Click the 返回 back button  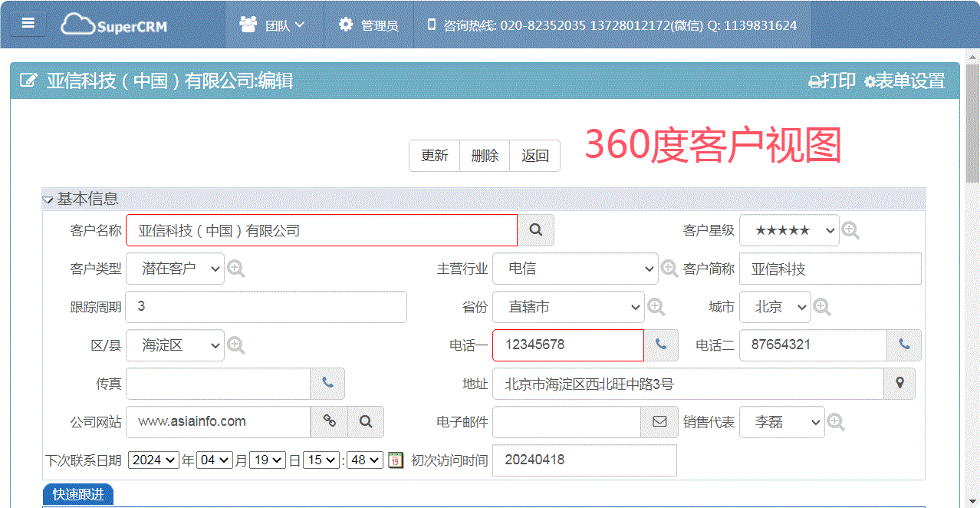(535, 156)
